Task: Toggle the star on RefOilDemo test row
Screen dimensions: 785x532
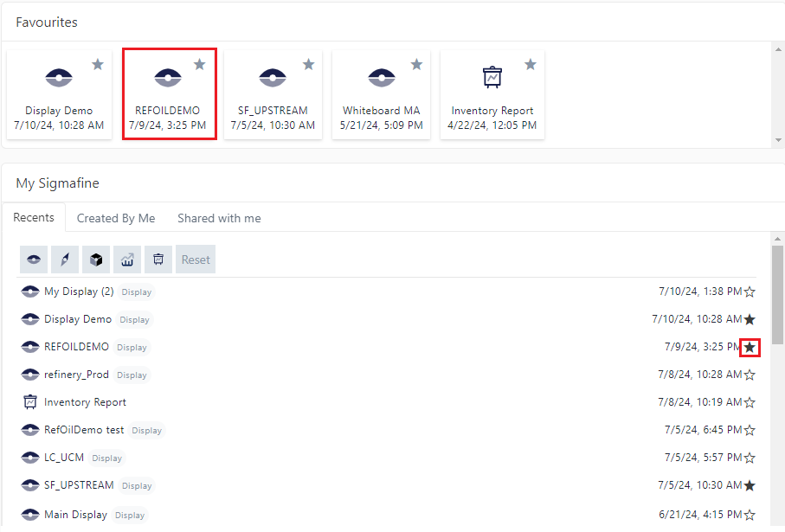Action: pyautogui.click(x=750, y=430)
